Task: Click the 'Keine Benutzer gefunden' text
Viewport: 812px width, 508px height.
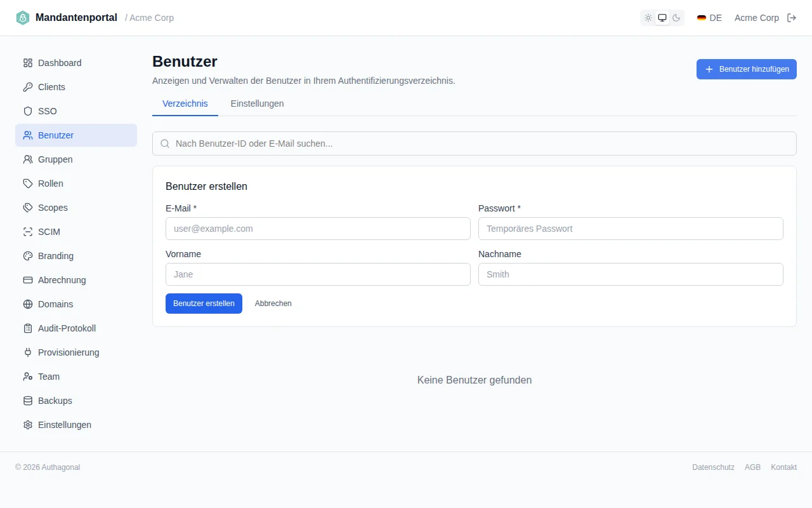Action: pyautogui.click(x=475, y=380)
